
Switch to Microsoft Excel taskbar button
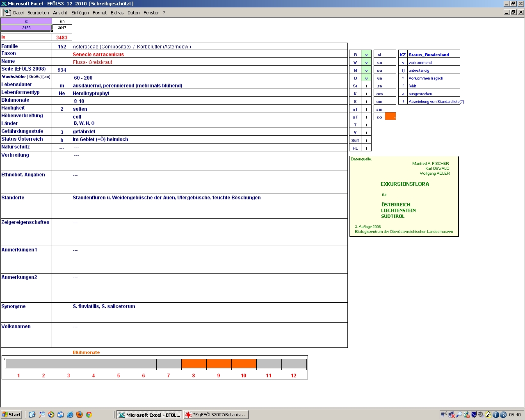coord(149,415)
